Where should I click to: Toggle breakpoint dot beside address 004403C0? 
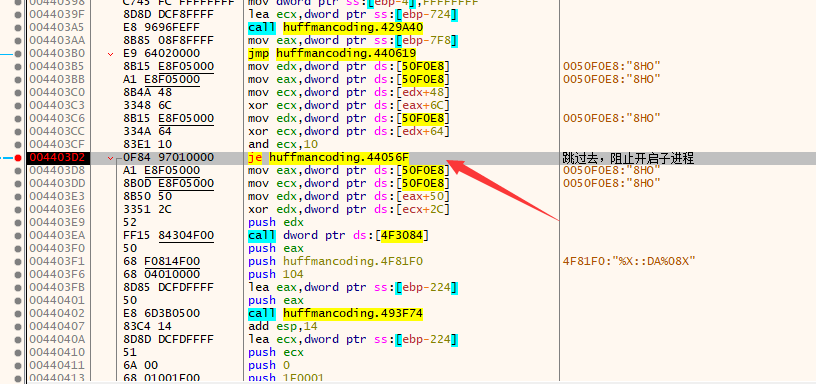pos(18,93)
